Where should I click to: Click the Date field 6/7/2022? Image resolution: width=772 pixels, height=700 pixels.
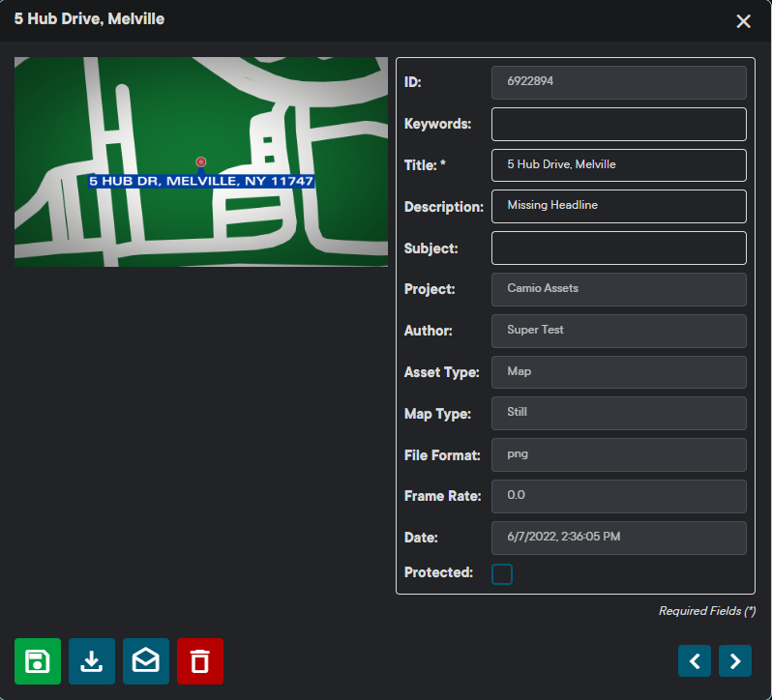click(x=619, y=539)
